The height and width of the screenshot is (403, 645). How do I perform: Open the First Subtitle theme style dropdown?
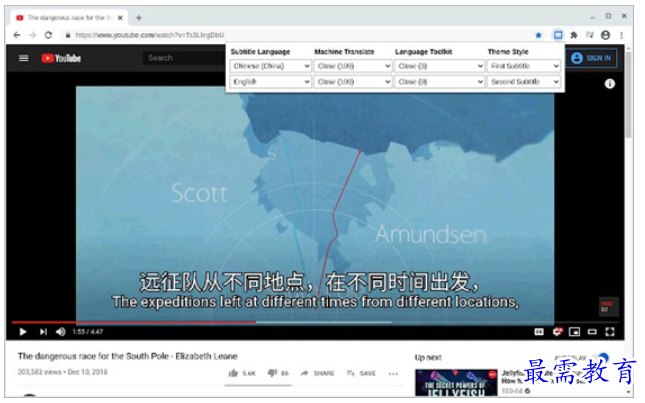tap(524, 66)
